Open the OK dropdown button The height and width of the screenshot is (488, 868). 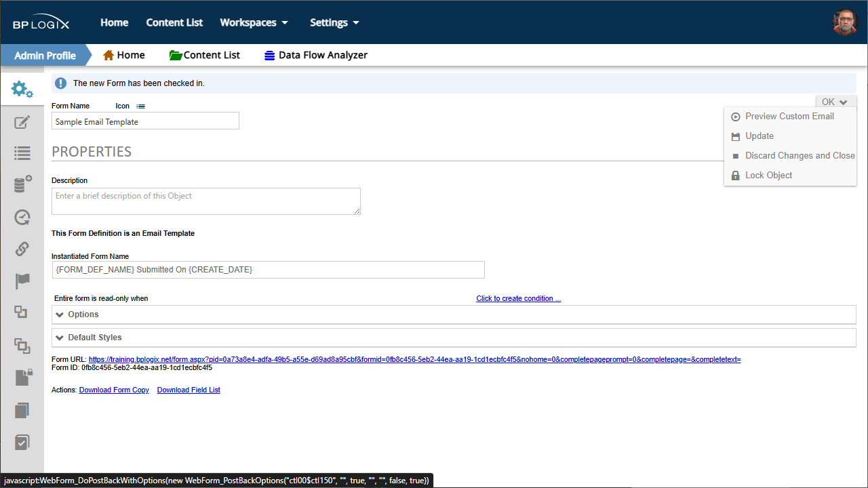pyautogui.click(x=835, y=102)
